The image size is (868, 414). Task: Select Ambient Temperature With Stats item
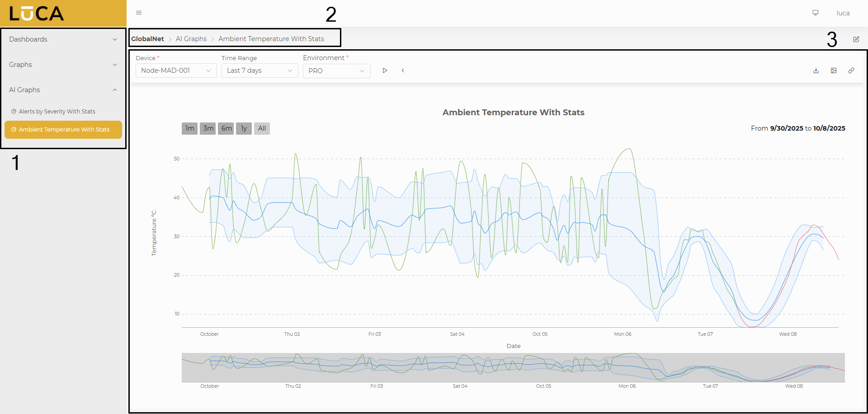pyautogui.click(x=63, y=130)
